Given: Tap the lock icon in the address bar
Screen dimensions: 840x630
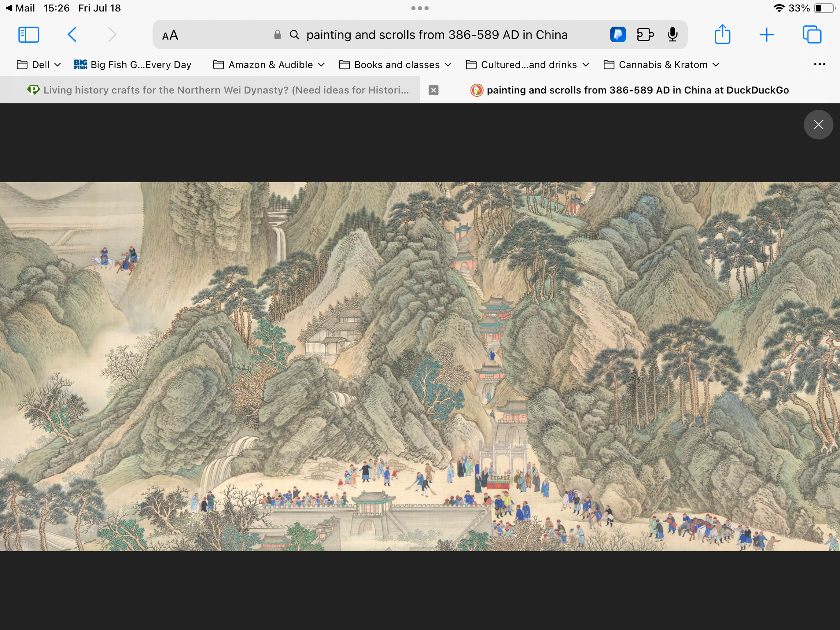Looking at the screenshot, I should (x=278, y=35).
